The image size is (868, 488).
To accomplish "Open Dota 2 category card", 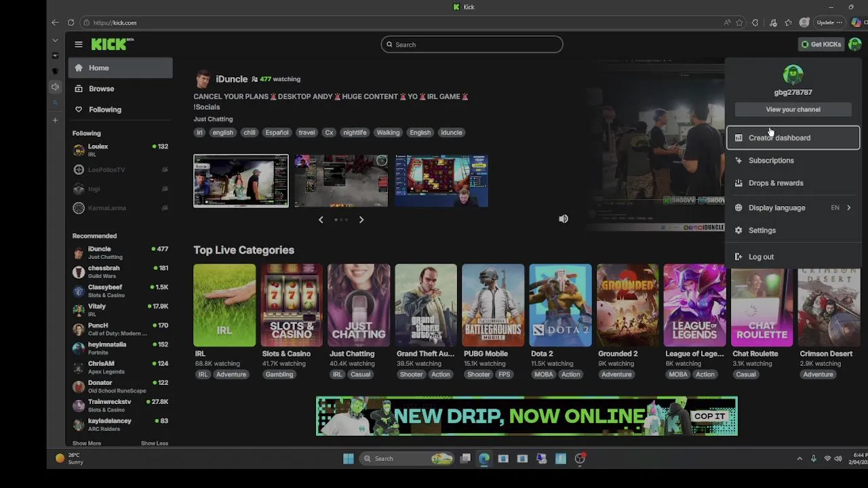I will click(560, 305).
